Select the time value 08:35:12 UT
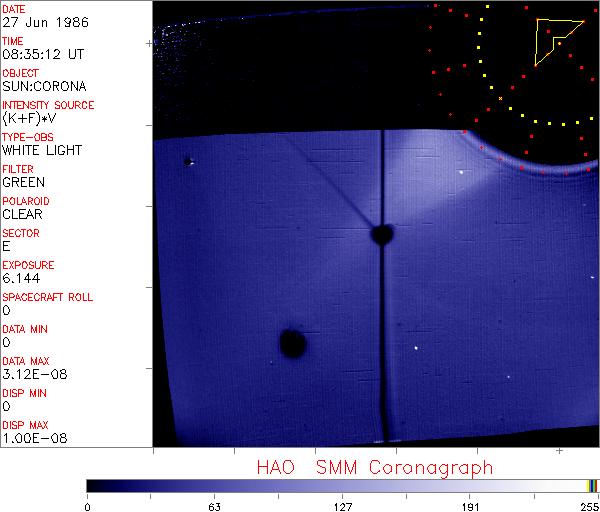 [x=43, y=54]
